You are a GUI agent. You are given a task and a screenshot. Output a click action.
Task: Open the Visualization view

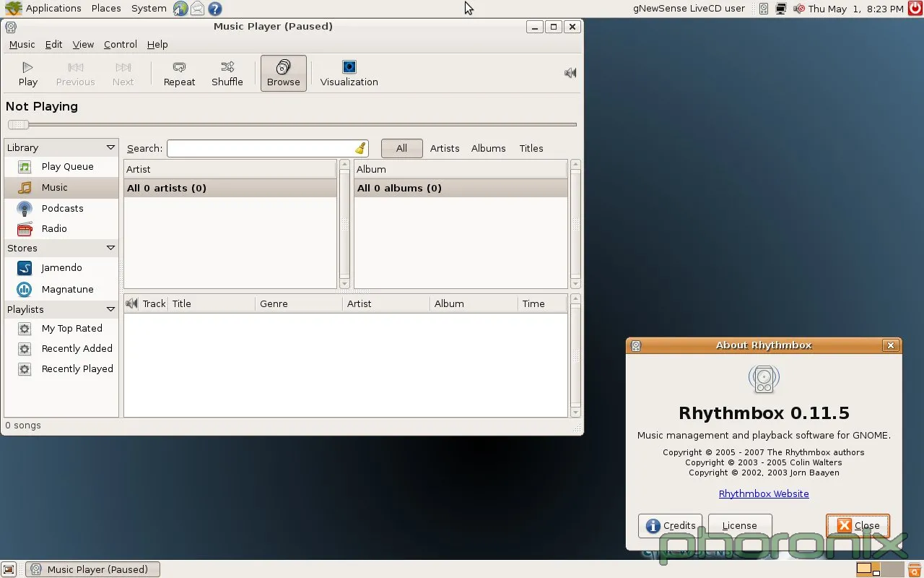[x=349, y=73]
